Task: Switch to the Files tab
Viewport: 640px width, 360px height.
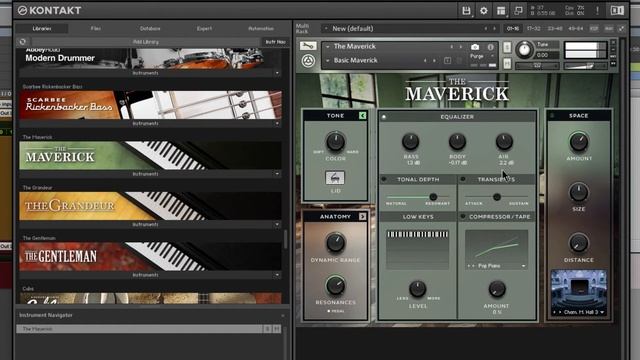Action: tap(96, 29)
